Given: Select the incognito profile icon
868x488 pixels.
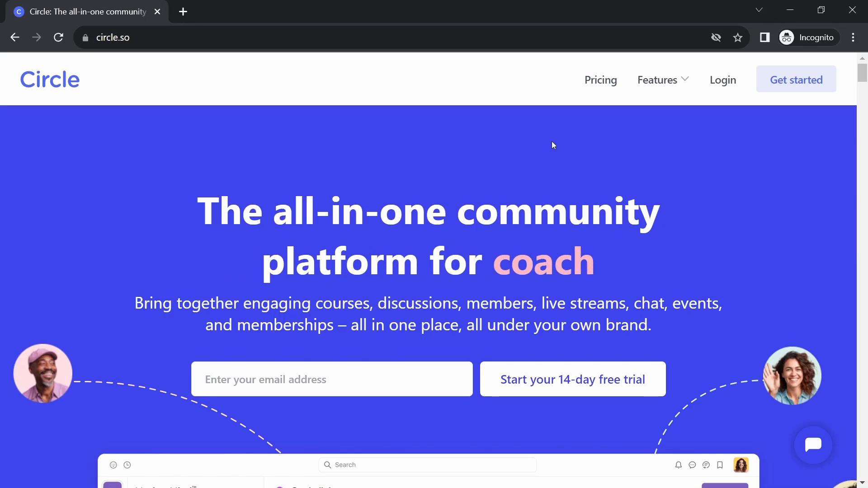Looking at the screenshot, I should (x=788, y=38).
